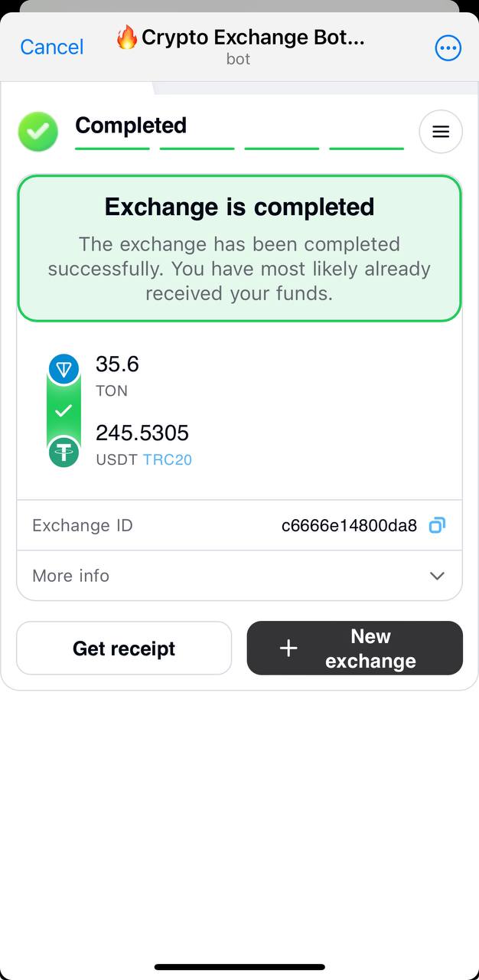Tap the green Completed checkmark icon
The image size is (479, 980).
(x=38, y=132)
